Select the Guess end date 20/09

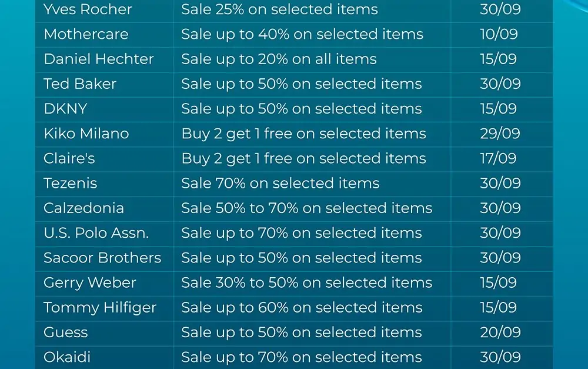500,332
